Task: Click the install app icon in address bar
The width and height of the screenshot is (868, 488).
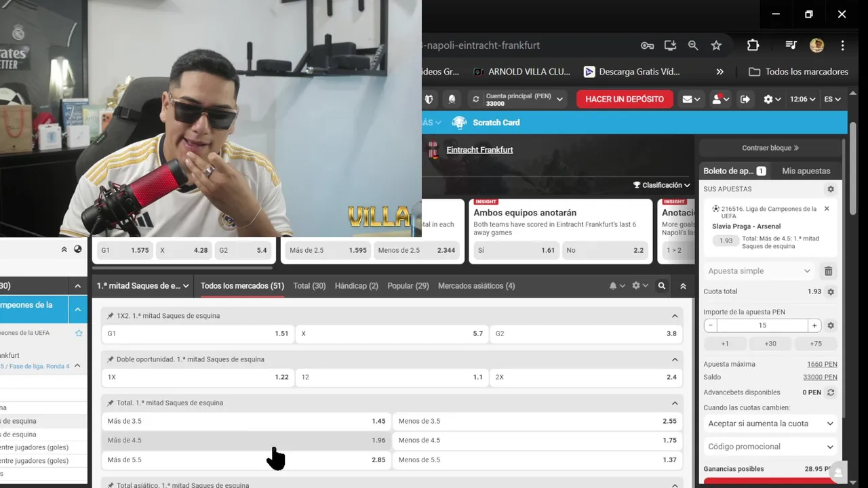Action: tap(670, 45)
